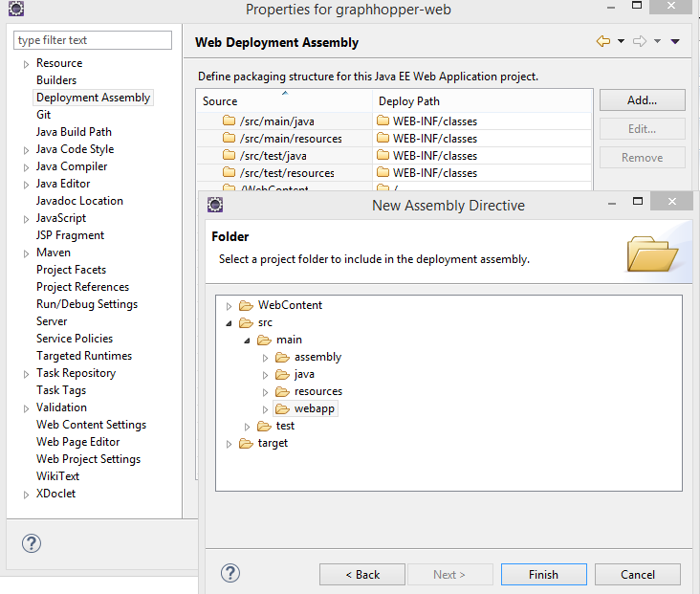Click the help icon in Properties window
The image size is (700, 594).
tap(32, 543)
